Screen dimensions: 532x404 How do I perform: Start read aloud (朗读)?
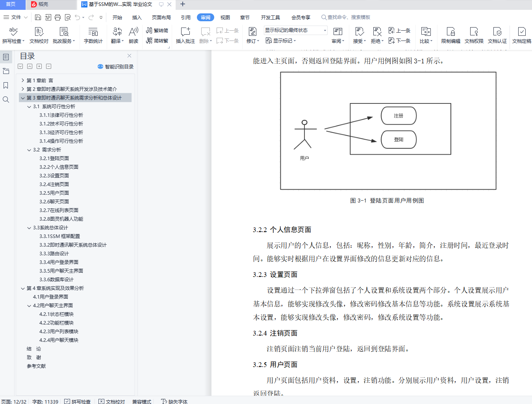(x=133, y=35)
